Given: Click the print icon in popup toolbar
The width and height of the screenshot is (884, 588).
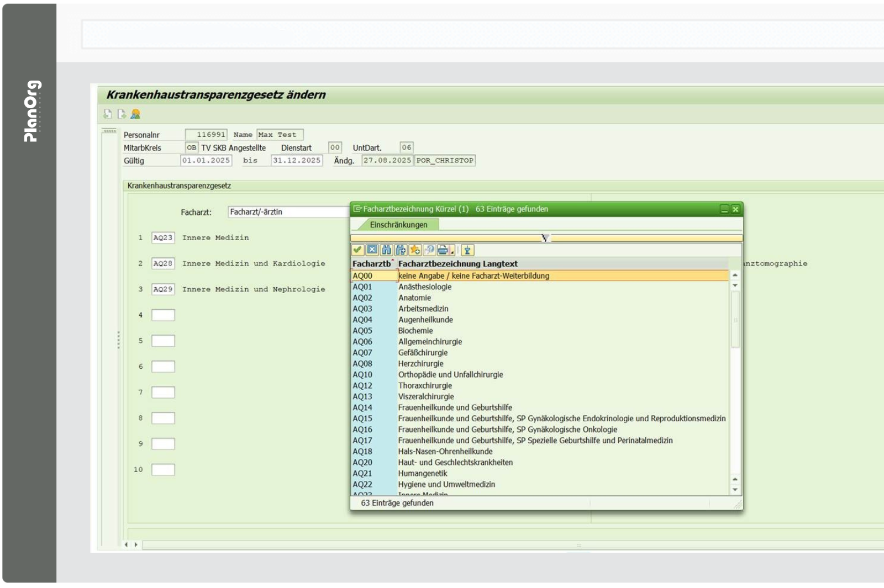Looking at the screenshot, I should [443, 250].
